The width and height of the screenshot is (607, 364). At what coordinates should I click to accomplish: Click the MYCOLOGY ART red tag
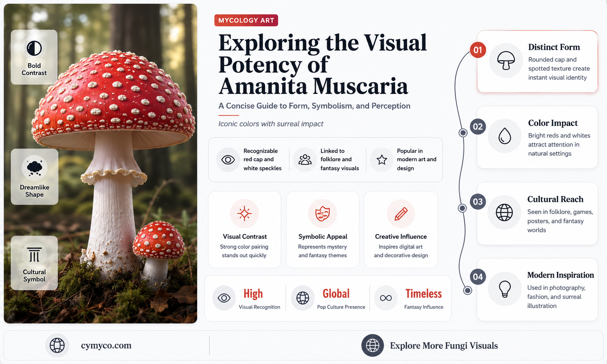tap(246, 20)
